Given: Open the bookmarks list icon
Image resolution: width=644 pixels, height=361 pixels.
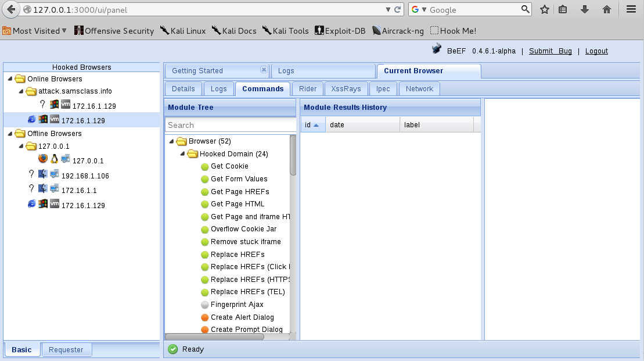Looking at the screenshot, I should point(563,9).
